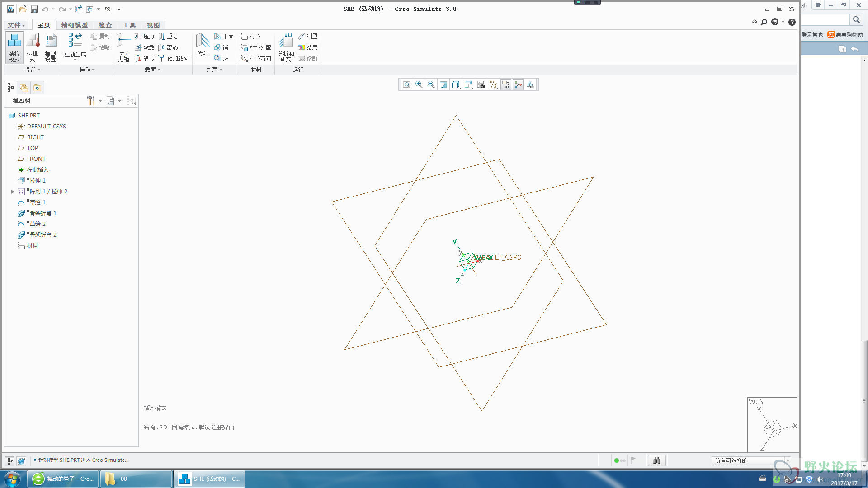Select 骨架折弯 1 in the model tree
The width and height of the screenshot is (868, 488).
[x=38, y=213]
